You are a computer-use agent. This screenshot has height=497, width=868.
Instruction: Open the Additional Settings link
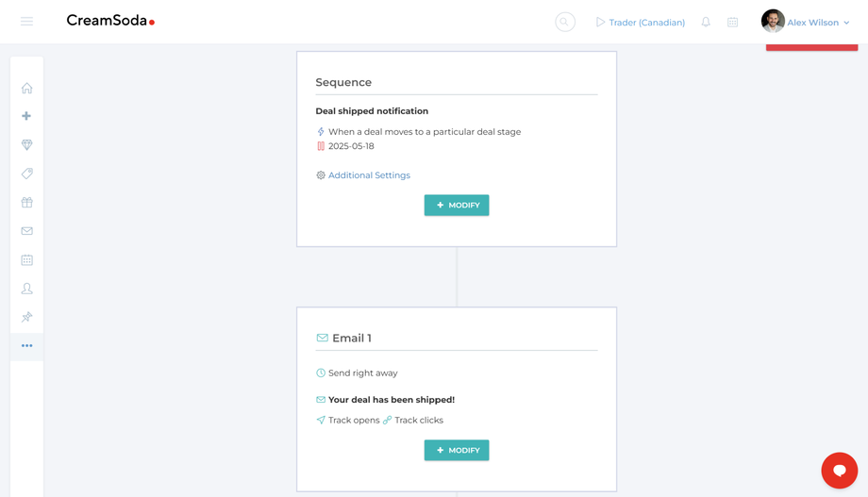coord(369,175)
